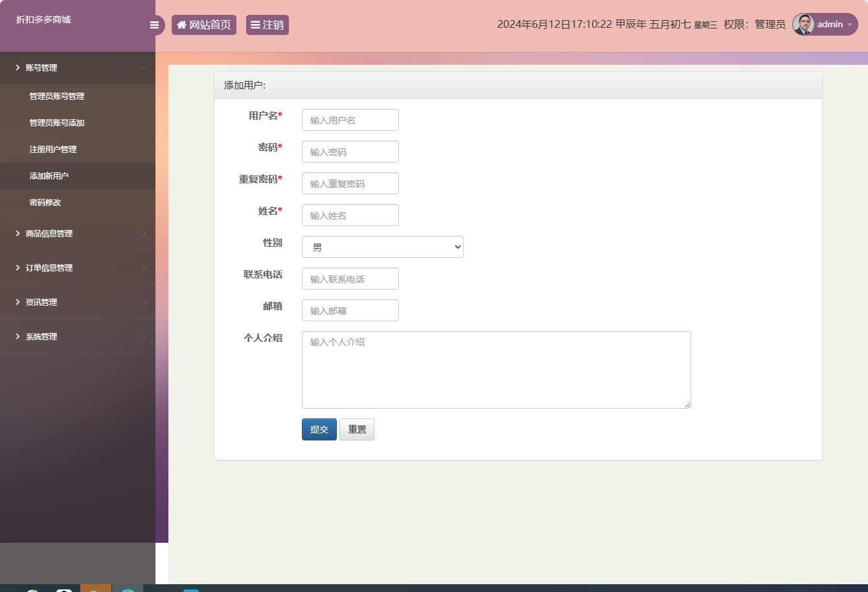Click the blue app icon in taskbar

click(x=190, y=589)
